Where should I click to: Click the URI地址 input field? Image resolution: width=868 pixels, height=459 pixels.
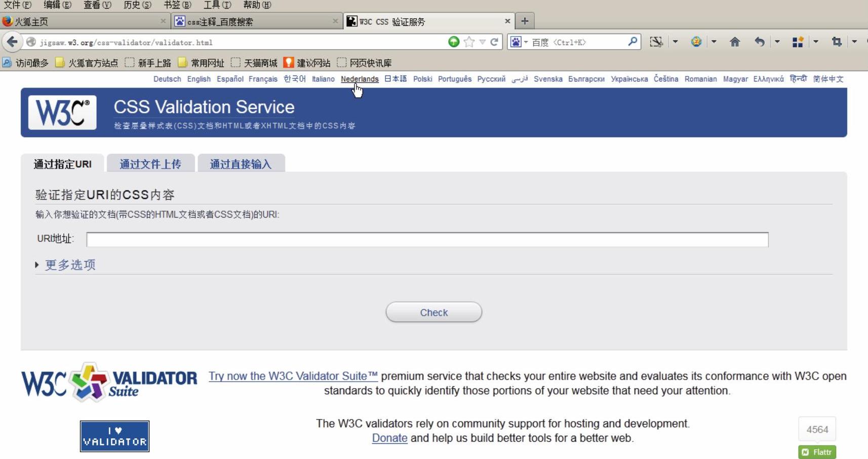[x=427, y=239]
